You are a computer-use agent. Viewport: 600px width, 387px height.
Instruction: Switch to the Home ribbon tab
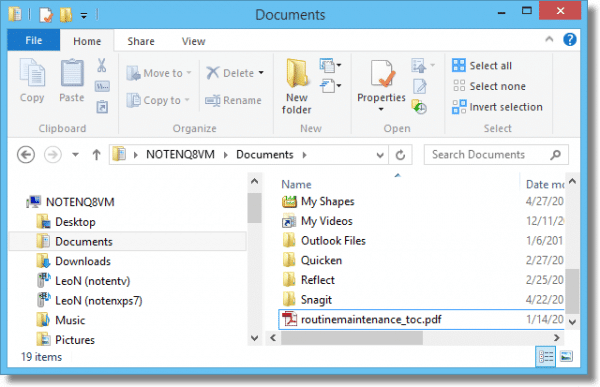point(87,41)
